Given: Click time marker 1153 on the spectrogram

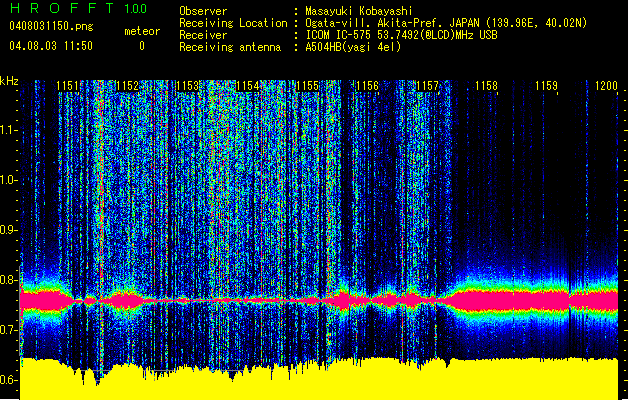Looking at the screenshot, I should click(187, 86).
